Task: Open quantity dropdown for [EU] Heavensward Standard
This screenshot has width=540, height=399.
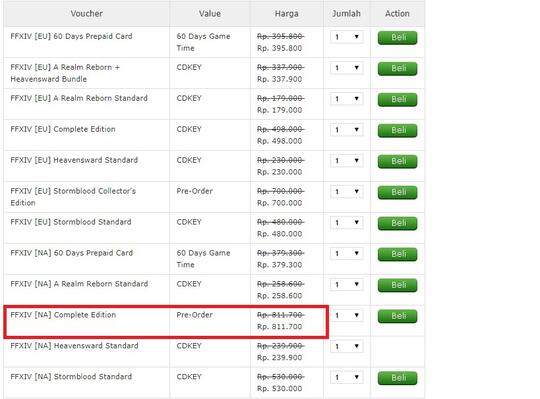Action: pos(346,161)
